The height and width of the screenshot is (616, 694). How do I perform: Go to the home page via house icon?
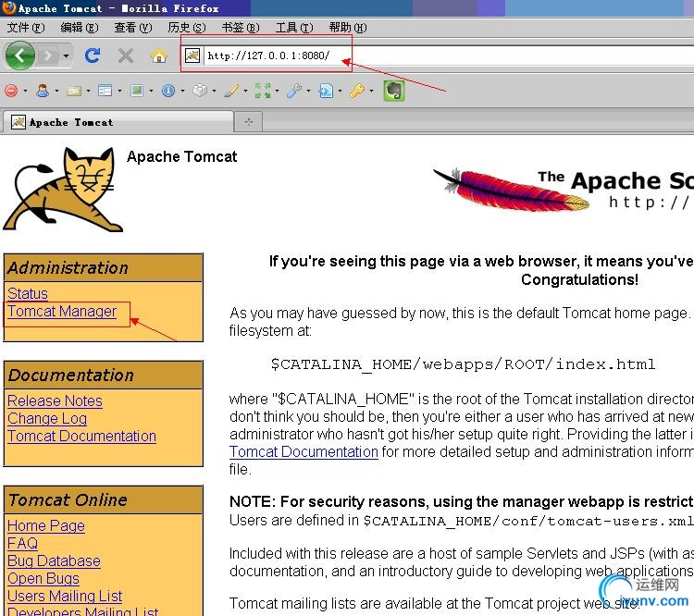[x=159, y=56]
